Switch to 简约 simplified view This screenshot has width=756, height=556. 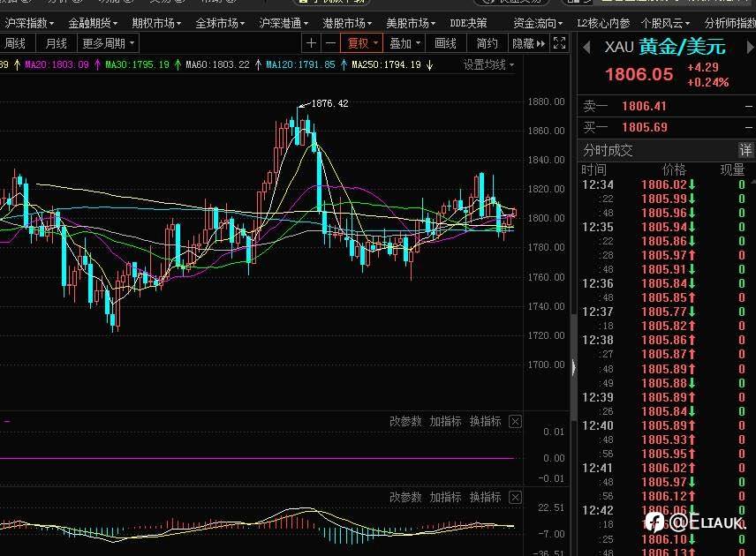coord(487,43)
